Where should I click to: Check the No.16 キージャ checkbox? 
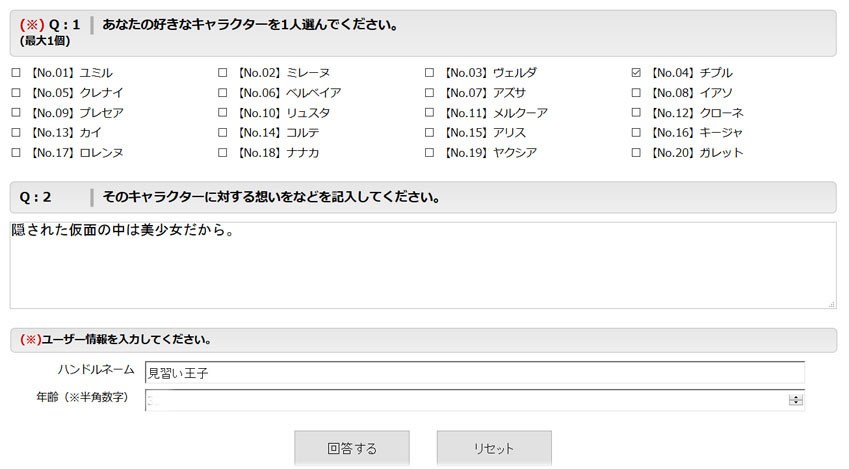pyautogui.click(x=636, y=133)
